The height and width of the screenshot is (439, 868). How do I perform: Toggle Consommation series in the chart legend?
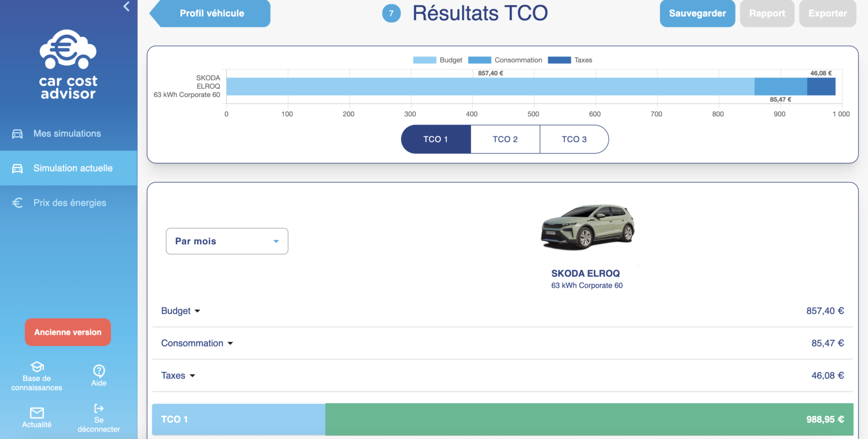click(505, 60)
